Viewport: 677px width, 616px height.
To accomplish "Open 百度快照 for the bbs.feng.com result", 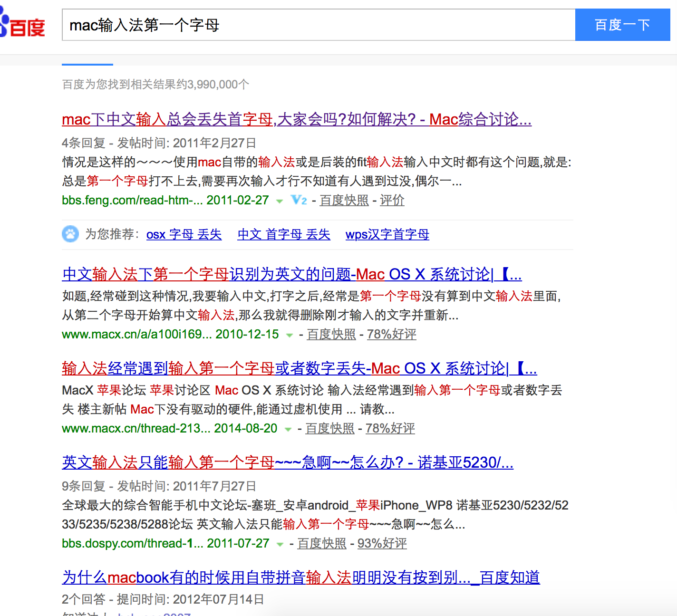I will pyautogui.click(x=344, y=200).
